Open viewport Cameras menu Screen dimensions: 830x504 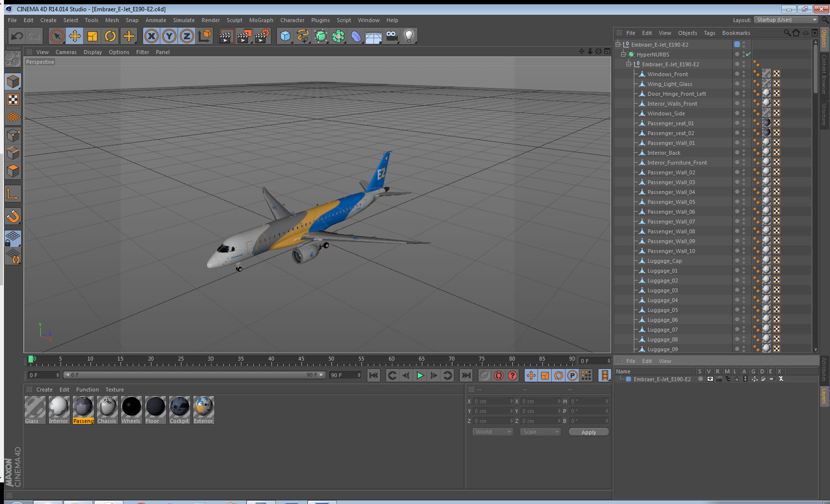[x=66, y=52]
